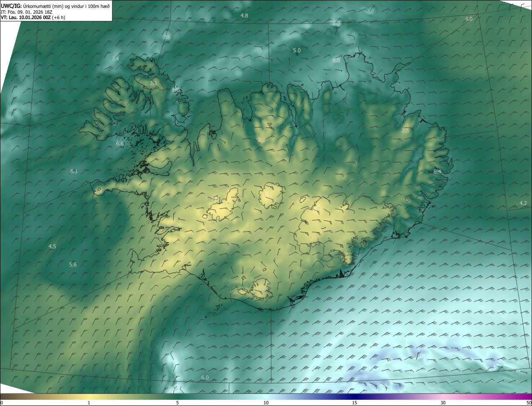Select the initial time line 'IT: Fös. 09. 01. 2026 18Z'

pos(27,12)
